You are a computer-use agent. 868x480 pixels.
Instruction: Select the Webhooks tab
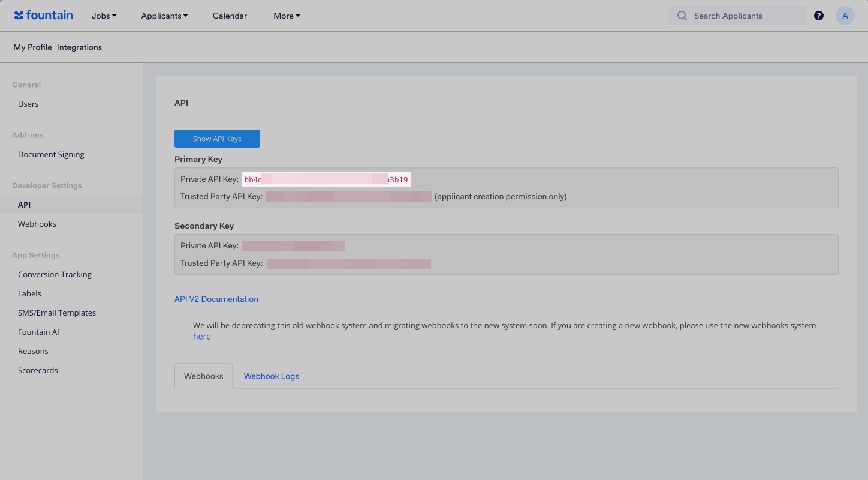(x=203, y=376)
